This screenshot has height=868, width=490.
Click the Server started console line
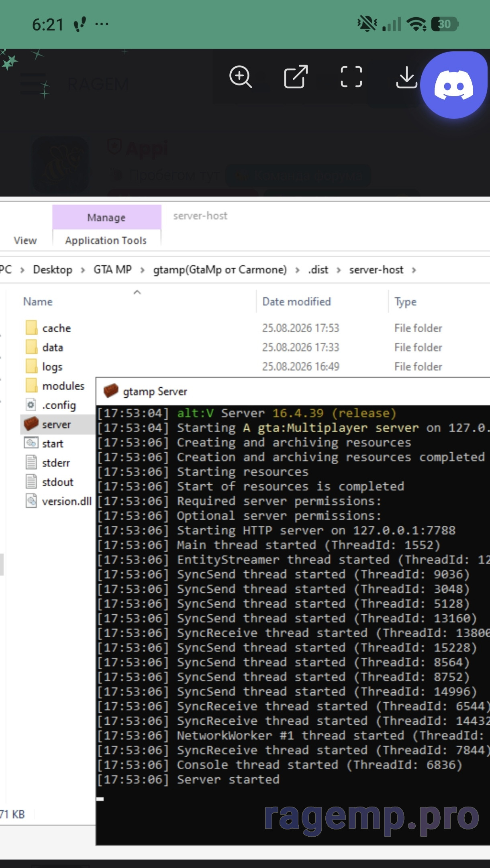[x=188, y=779]
